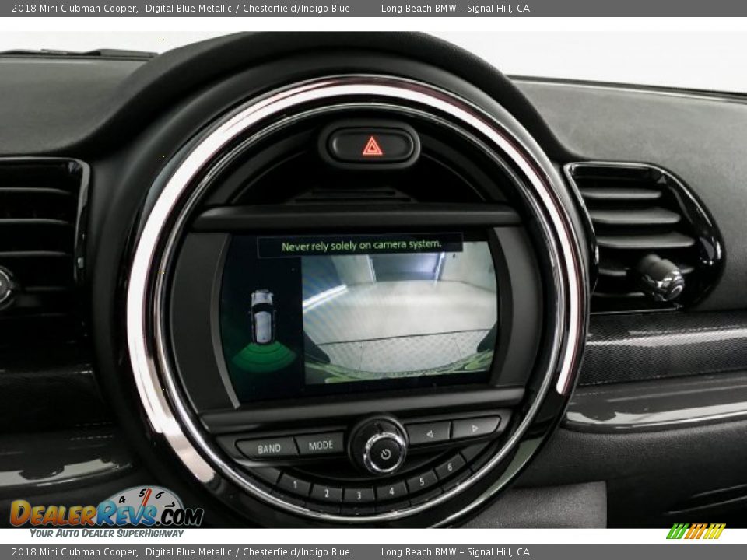The width and height of the screenshot is (747, 560).
Task: Select radio preset 6
Action: (450, 468)
